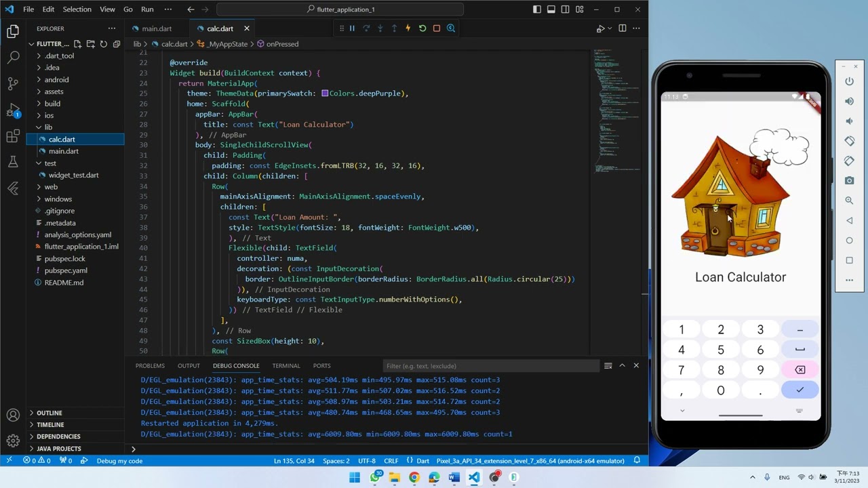Click New File icon in Explorer header
Screen dimensions: 868x488
tap(77, 44)
